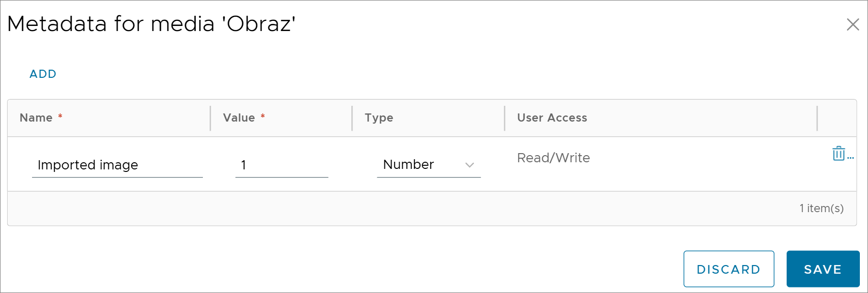
Task: Select the Number type combo box
Action: point(429,165)
